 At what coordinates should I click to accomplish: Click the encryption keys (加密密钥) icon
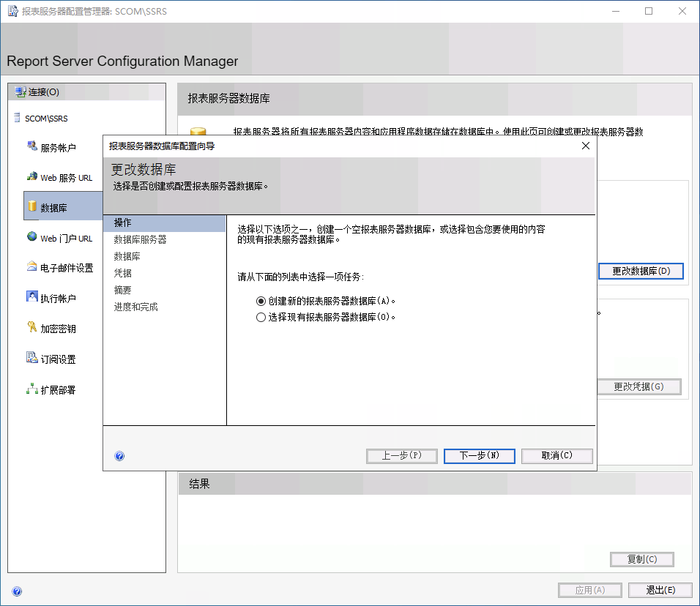point(31,328)
